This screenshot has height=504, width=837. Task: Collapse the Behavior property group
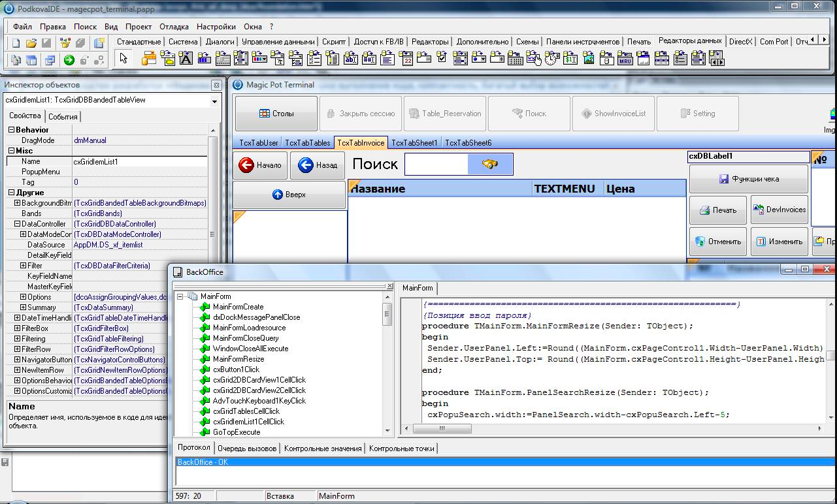[11, 130]
